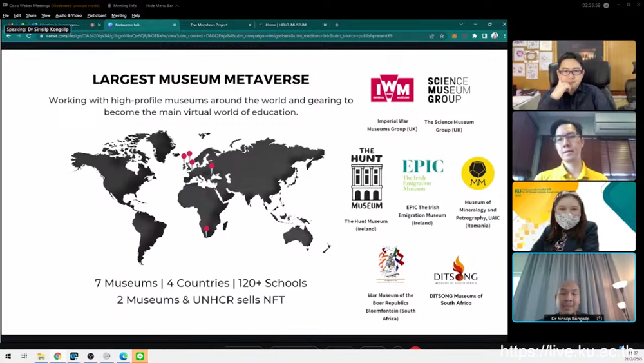Bookmark this page with the star icon
The width and height of the screenshot is (644, 363).
[x=442, y=36]
